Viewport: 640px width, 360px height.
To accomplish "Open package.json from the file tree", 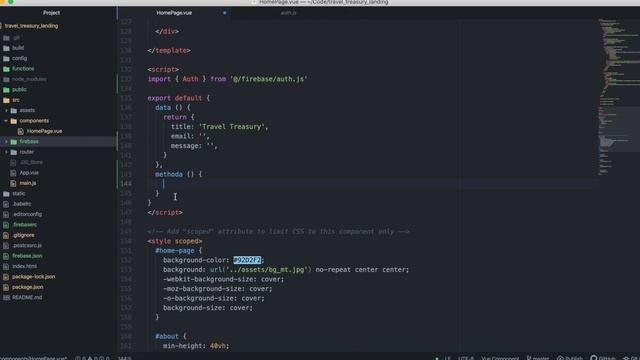I will [x=27, y=287].
